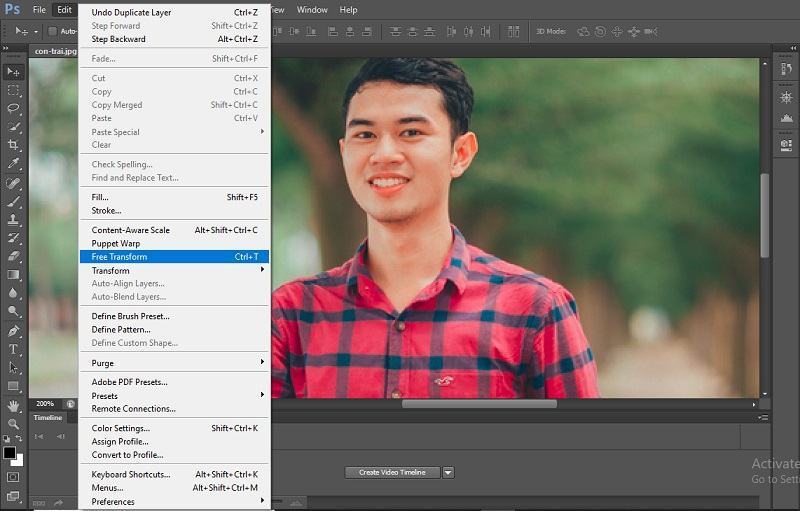Viewport: 800px width, 511px height.
Task: Open the Fill... dialog entry
Action: (x=173, y=197)
